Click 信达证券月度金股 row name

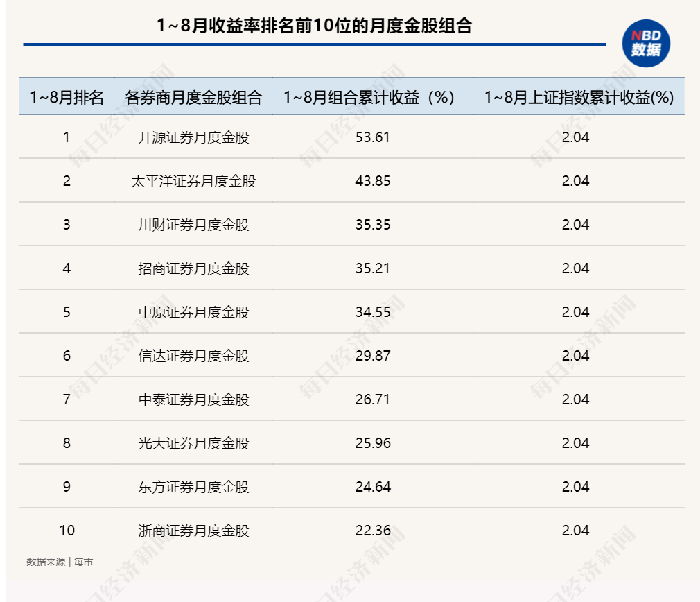tap(193, 356)
